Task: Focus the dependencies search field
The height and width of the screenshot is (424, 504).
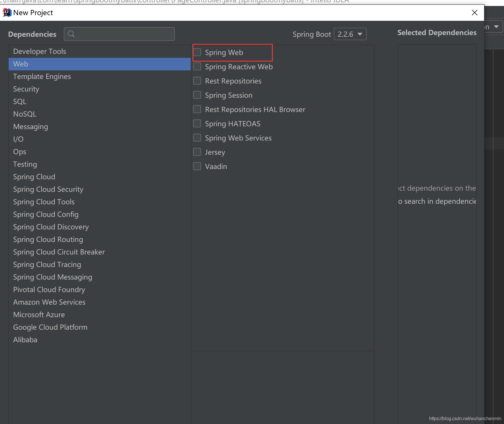Action: coord(119,34)
